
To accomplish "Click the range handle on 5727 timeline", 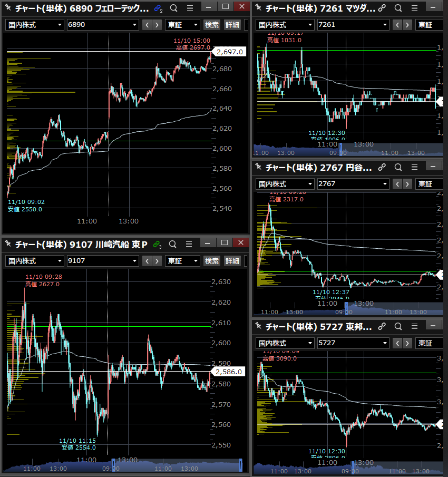I will pos(353,467).
